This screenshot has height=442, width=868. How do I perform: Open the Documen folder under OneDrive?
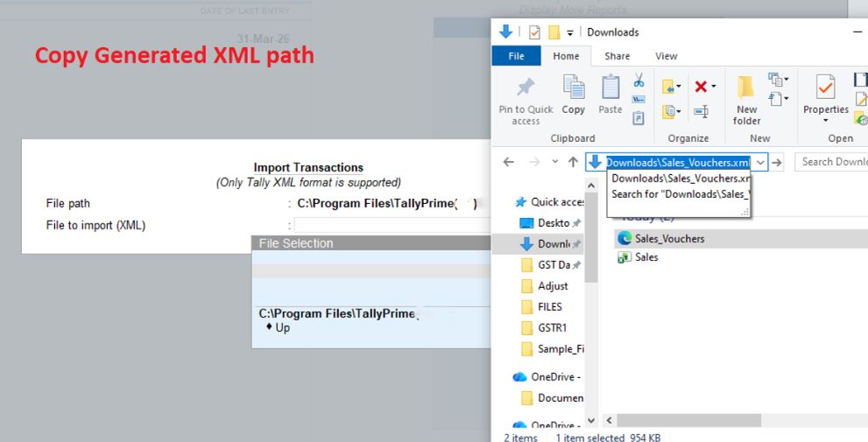click(553, 398)
